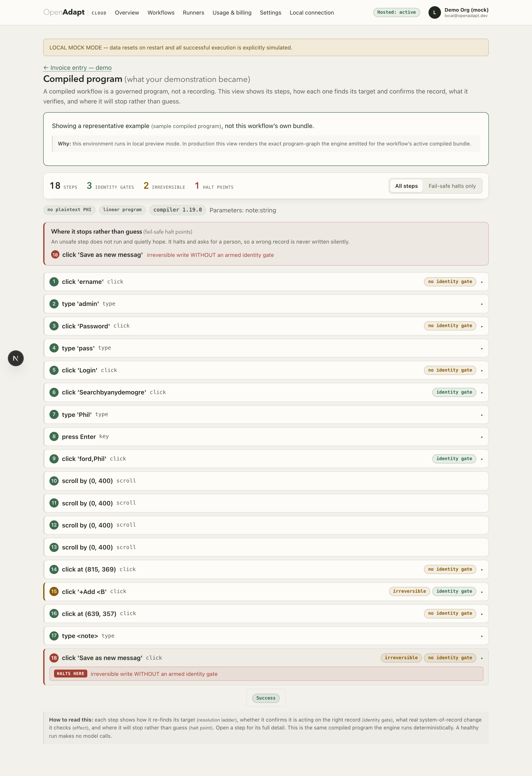Expand step 7 type 'Phil'
532x776 pixels.
pyautogui.click(x=266, y=414)
